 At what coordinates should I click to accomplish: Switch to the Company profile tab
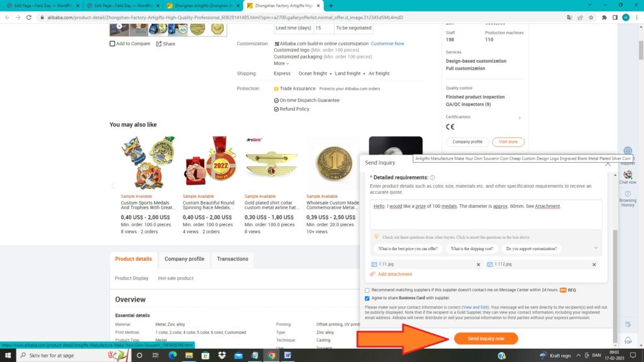(184, 259)
